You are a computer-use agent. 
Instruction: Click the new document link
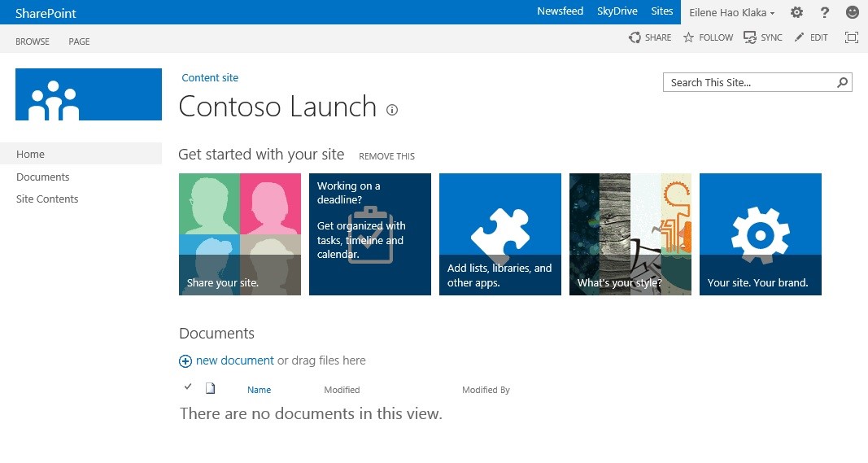(x=234, y=360)
